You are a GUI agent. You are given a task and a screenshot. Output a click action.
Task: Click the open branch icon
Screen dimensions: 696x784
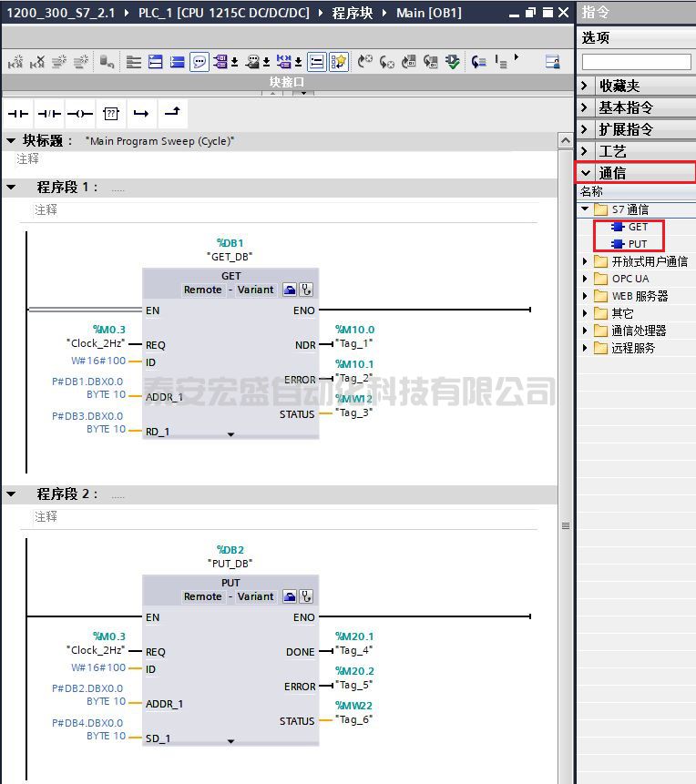coord(140,114)
